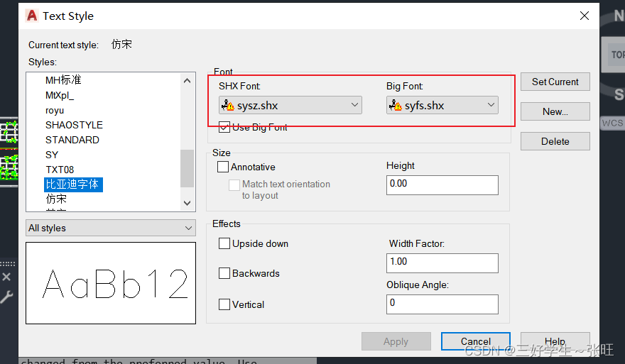The width and height of the screenshot is (625, 364).
Task: Click the Oblique Angle input field
Action: (442, 304)
